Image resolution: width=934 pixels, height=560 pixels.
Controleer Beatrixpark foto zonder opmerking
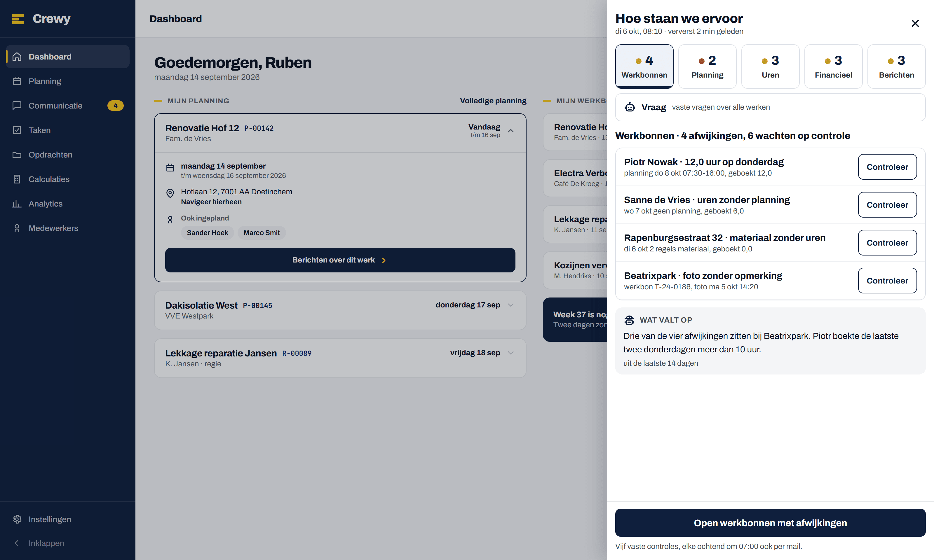[x=888, y=281]
